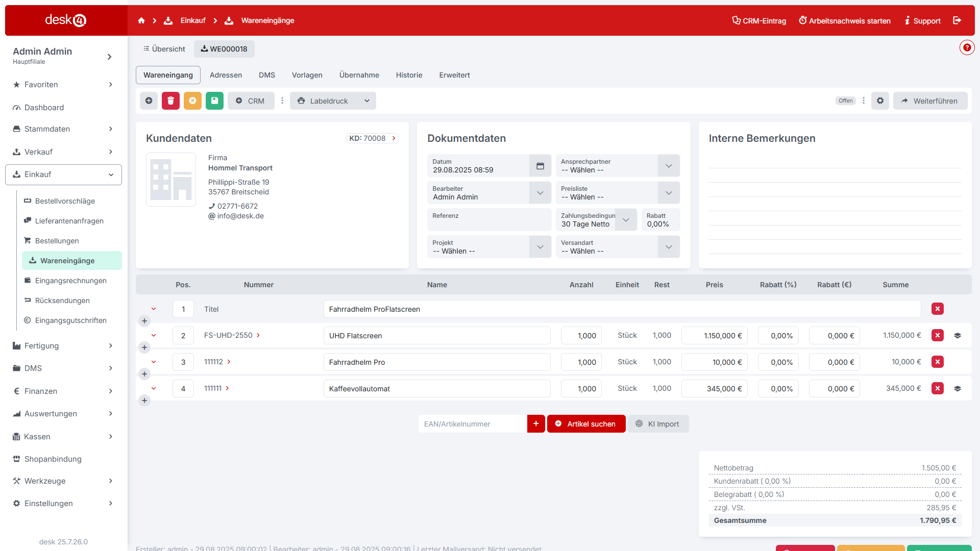
Task: Expand the Labeldruck dropdown arrow
Action: [x=367, y=101]
